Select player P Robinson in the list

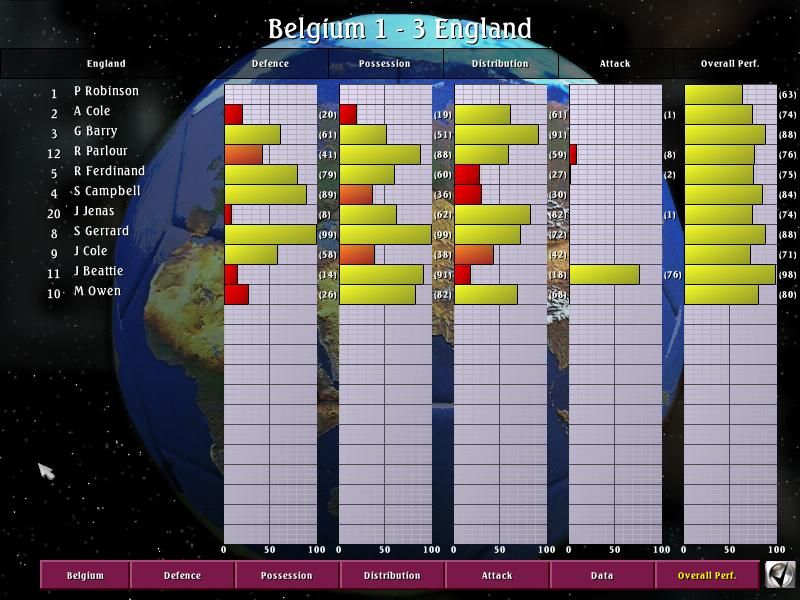(106, 91)
